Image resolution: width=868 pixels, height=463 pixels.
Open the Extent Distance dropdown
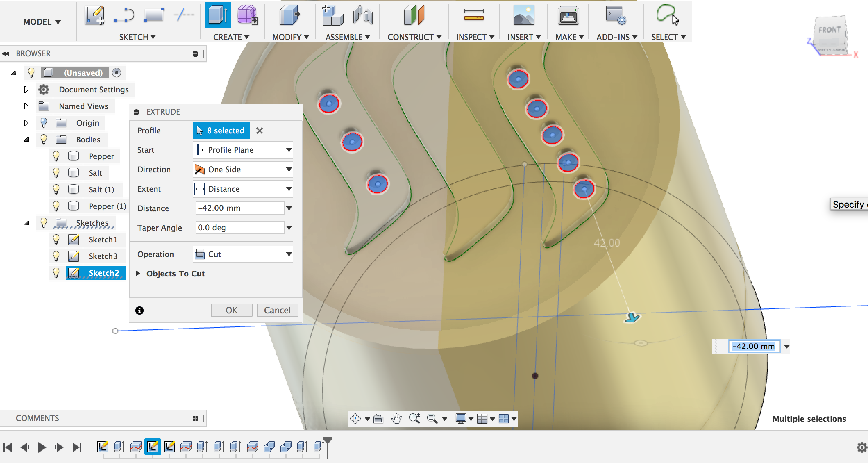[x=243, y=189]
